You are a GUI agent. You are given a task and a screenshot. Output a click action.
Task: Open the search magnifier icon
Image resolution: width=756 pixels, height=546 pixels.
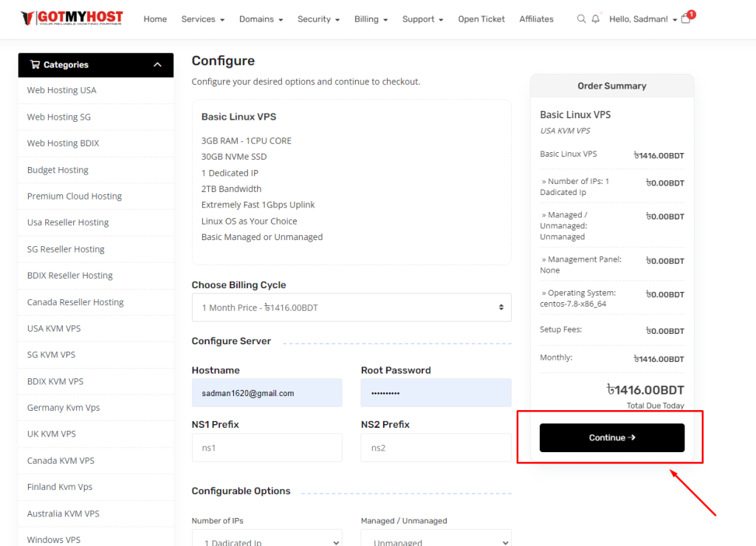click(x=581, y=19)
